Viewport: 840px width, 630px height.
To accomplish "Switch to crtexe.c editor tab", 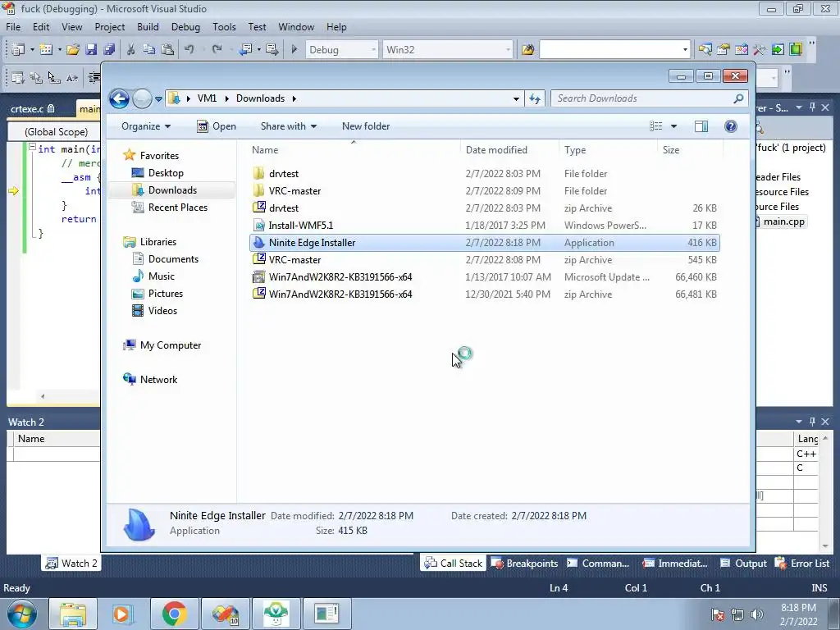I will (32, 109).
